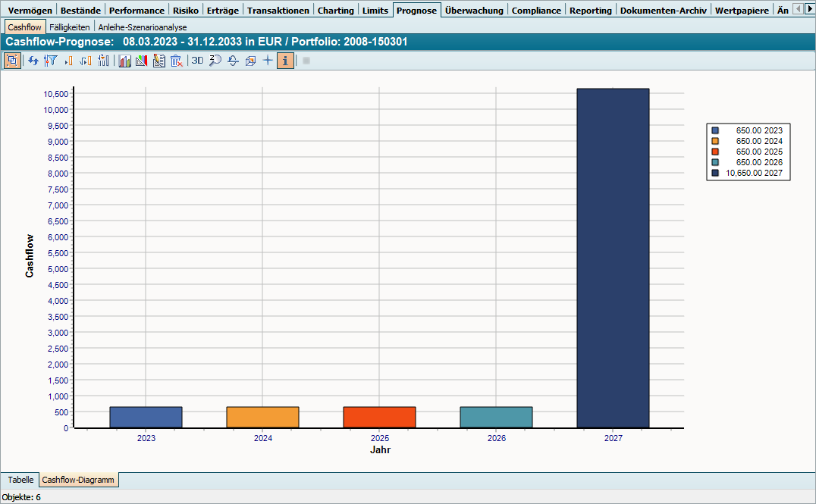The image size is (816, 504).
Task: Open the Compliance tab
Action: 536,11
